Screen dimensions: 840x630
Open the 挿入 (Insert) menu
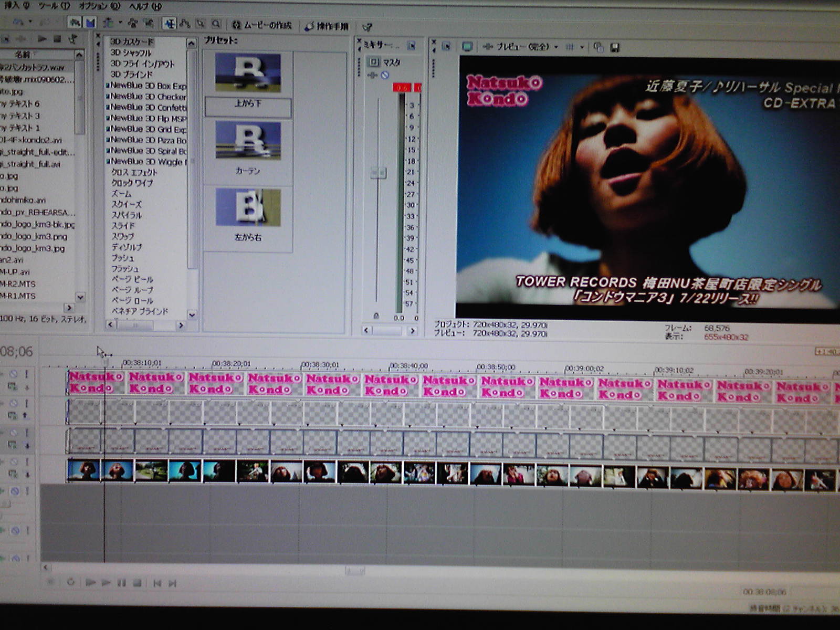tap(17, 5)
